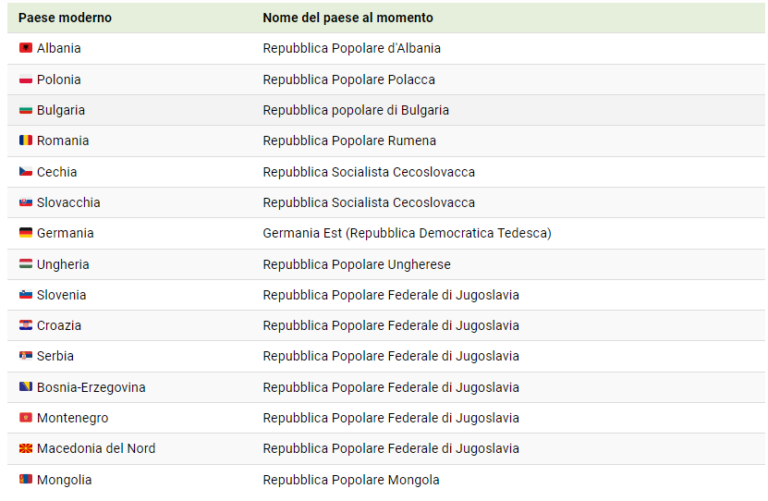
Task: Open the Ungheria country link
Action: (x=63, y=264)
